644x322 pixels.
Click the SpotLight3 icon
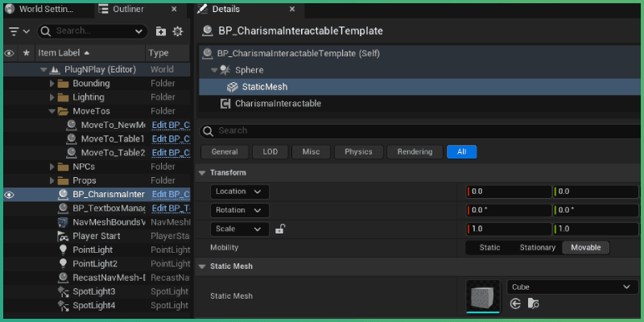63,291
